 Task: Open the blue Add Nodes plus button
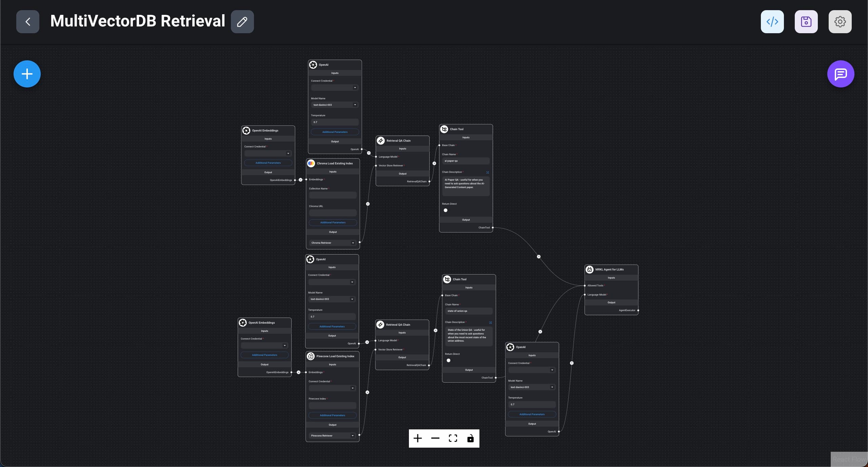click(27, 74)
